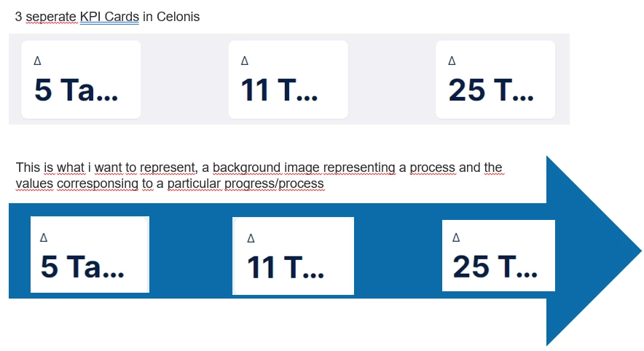
Task: Click delta icon on arrow's 25 T card
Action: click(x=457, y=237)
